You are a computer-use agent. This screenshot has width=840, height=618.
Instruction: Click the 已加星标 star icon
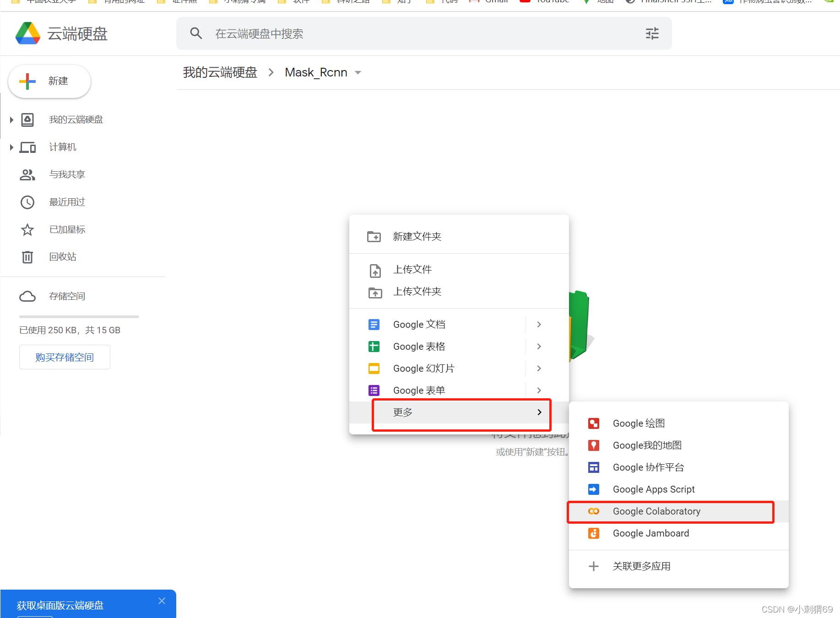(27, 230)
